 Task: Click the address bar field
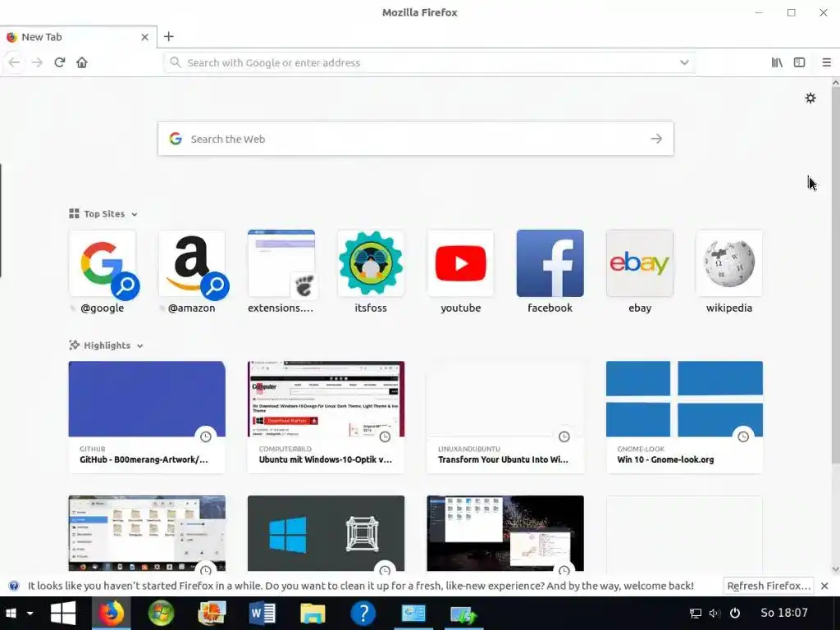(430, 62)
